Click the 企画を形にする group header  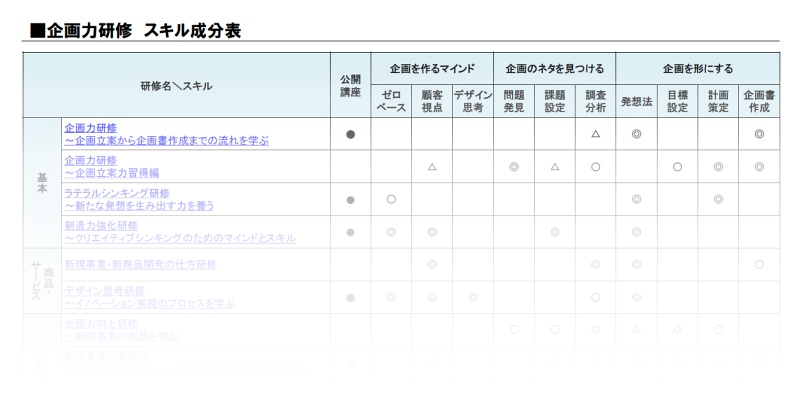(x=698, y=68)
